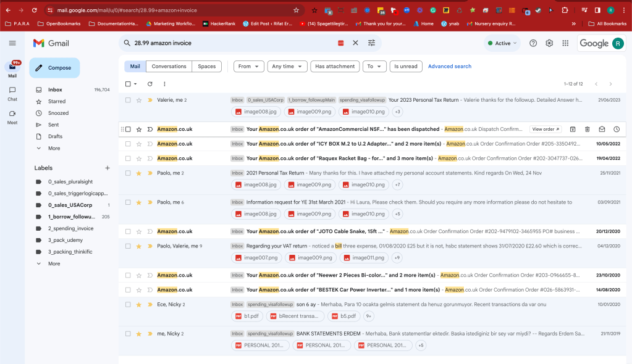Open the b1.pdf attachment chip
The width and height of the screenshot is (632, 364).
pos(248,316)
